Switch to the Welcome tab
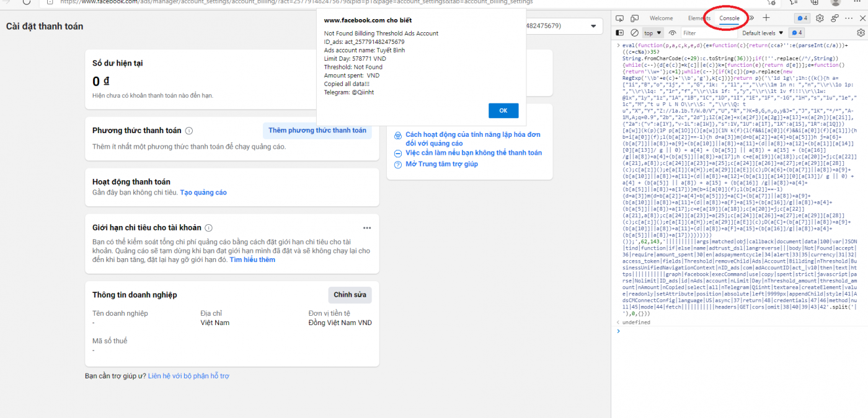868x418 pixels. click(x=661, y=19)
